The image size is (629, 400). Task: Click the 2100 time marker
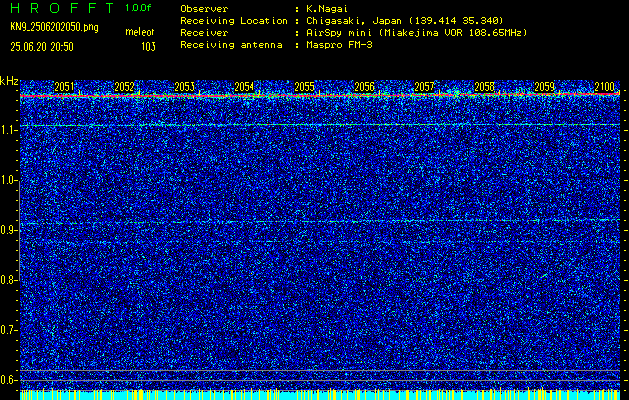tap(605, 87)
